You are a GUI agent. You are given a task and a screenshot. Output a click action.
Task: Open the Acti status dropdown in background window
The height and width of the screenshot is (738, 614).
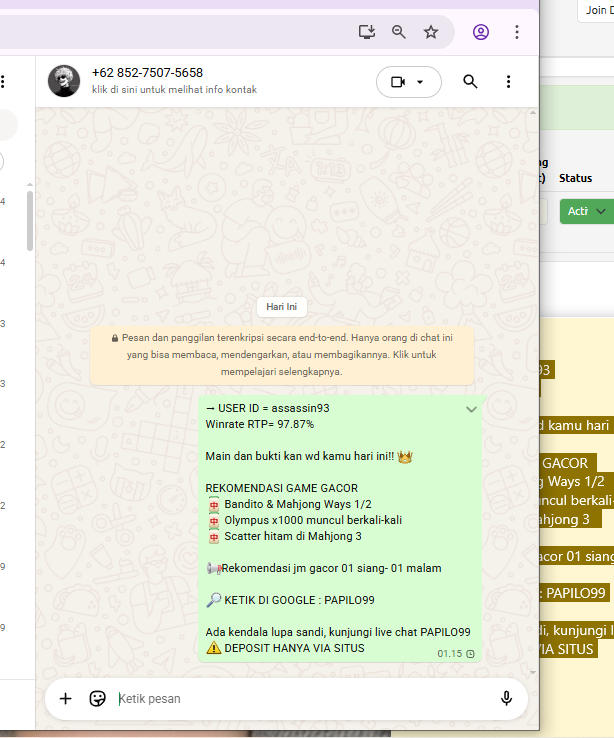coord(587,211)
